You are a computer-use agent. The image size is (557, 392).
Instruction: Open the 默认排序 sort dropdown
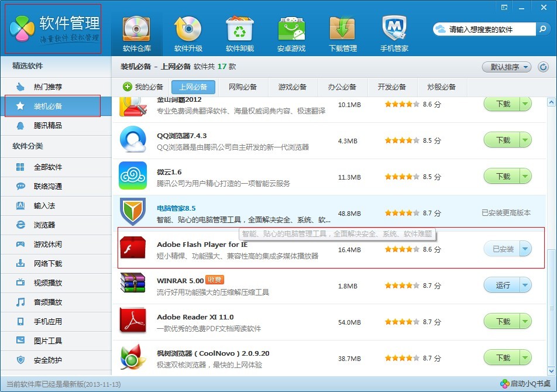click(x=507, y=67)
